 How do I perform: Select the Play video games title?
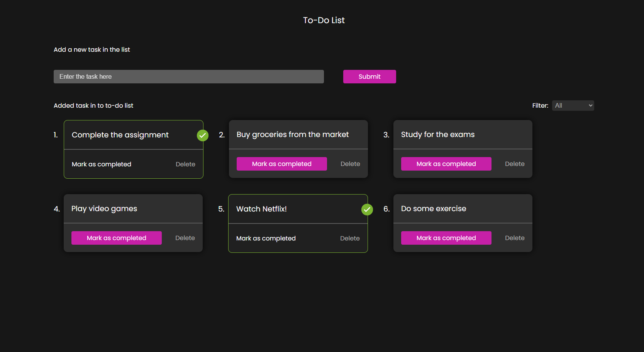click(x=104, y=208)
